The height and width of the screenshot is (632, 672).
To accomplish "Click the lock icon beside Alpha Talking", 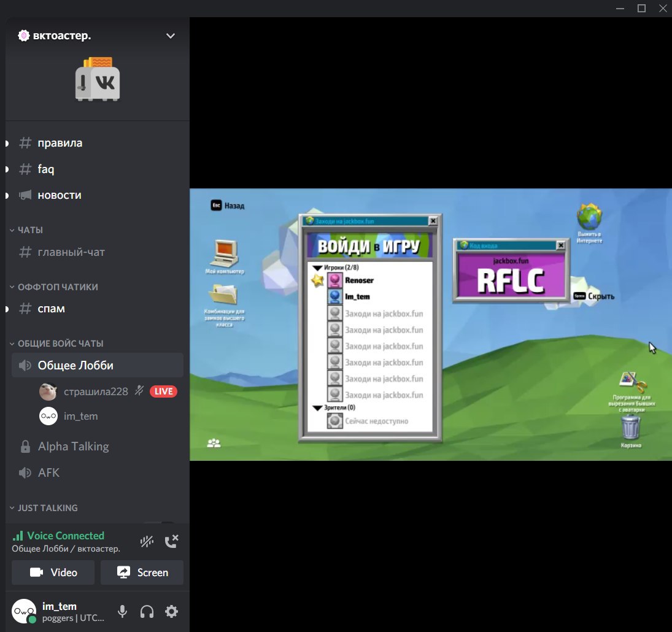I will 25,447.
